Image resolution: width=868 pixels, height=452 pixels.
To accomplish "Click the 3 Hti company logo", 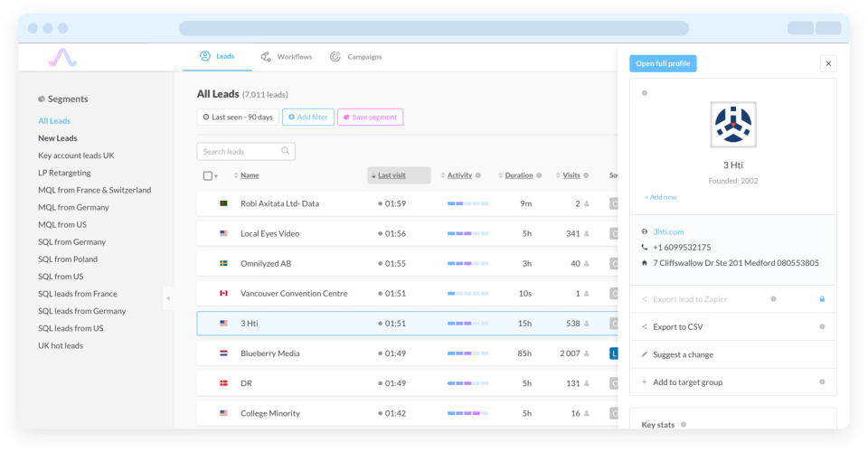I will pyautogui.click(x=733, y=125).
